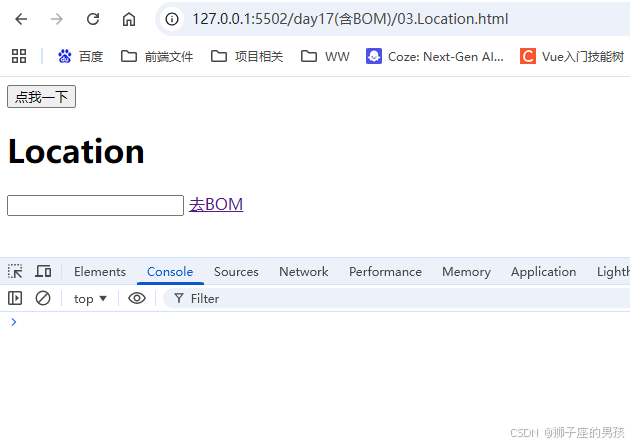This screenshot has width=630, height=444.
Task: Activate the inspect element picker icon
Action: [15, 272]
